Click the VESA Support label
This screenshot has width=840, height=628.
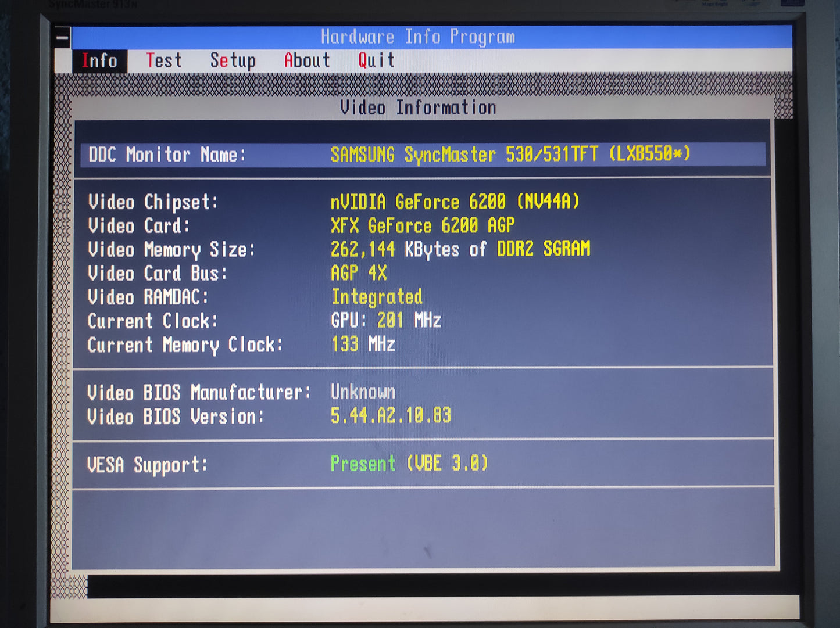pyautogui.click(x=147, y=465)
